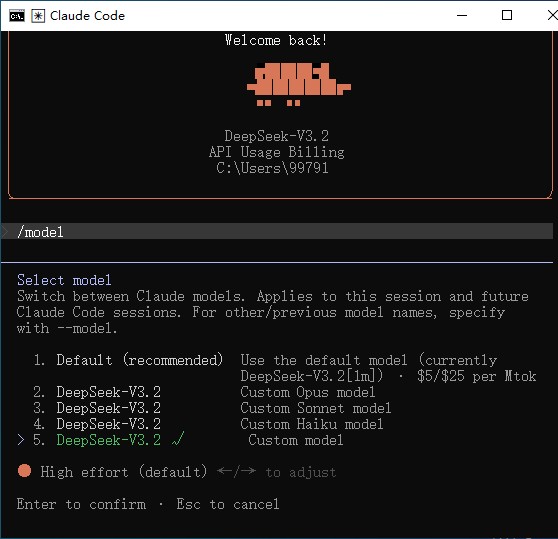The image size is (558, 539).
Task: Click the Claude Code asterisk icon
Action: (x=38, y=16)
